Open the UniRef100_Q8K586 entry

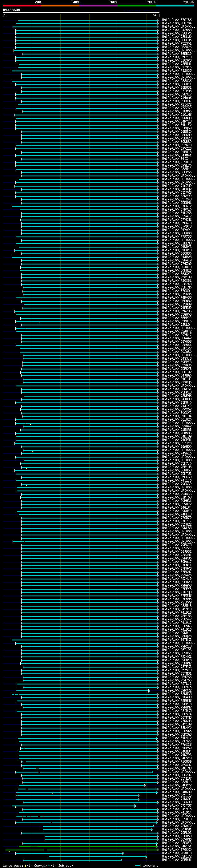[177, 433]
